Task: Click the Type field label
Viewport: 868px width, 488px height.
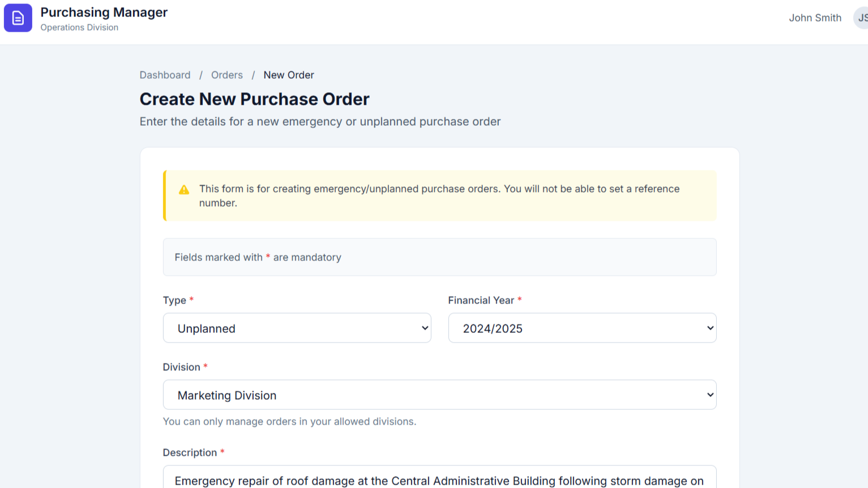Action: pyautogui.click(x=174, y=301)
